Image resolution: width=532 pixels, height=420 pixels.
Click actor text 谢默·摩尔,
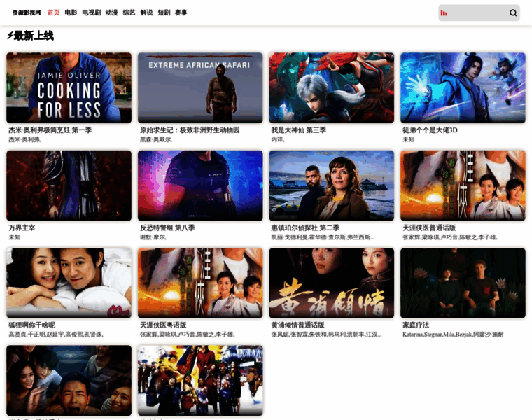pos(153,237)
